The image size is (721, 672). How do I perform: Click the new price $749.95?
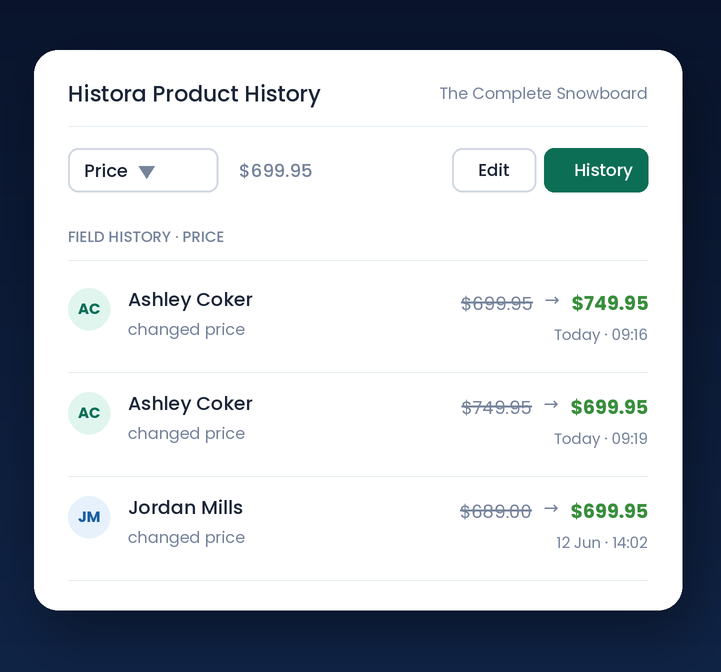[x=610, y=303]
